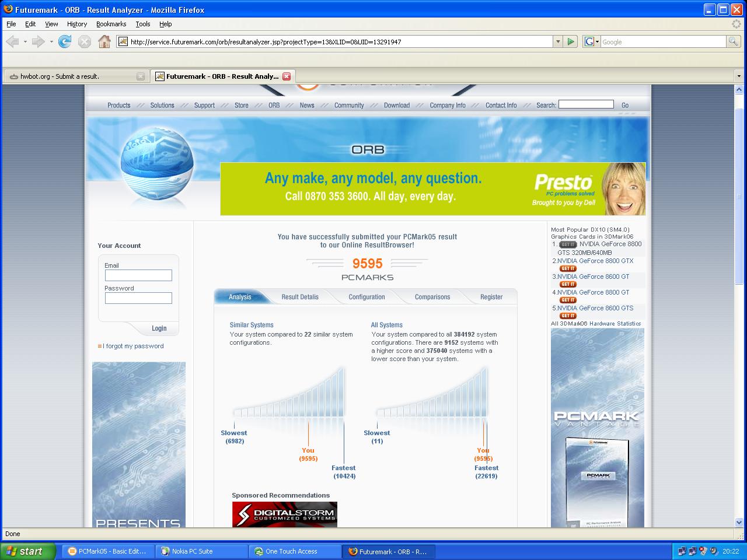Open News in site navigation
This screenshot has width=747, height=560.
click(307, 106)
